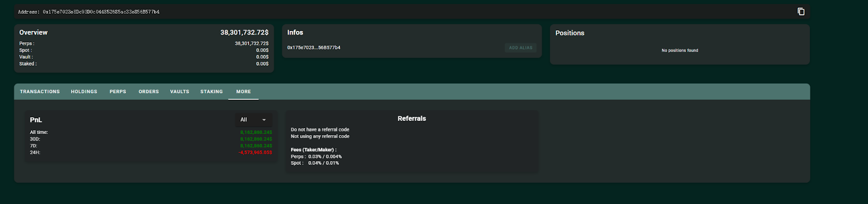Click the Perps balance row in Overview
Viewport: 868px width, 204px height.
(x=144, y=43)
